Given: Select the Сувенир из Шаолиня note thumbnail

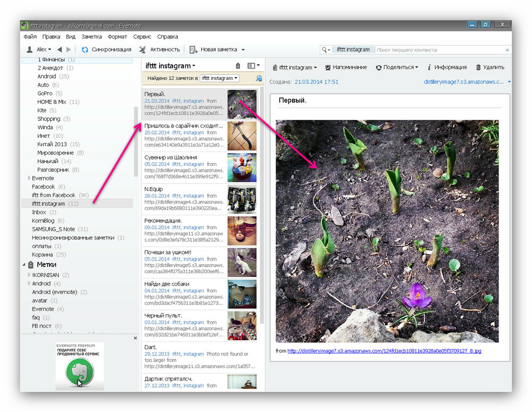Looking at the screenshot, I should [x=242, y=167].
